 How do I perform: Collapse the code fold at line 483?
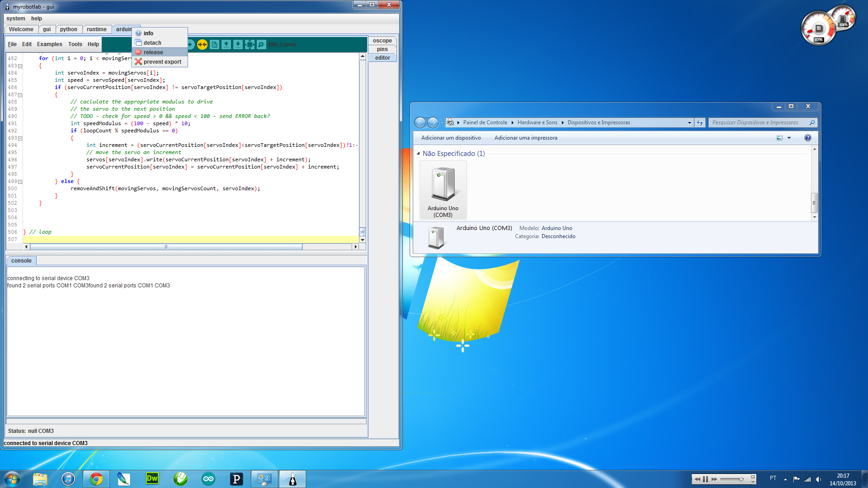20,66
